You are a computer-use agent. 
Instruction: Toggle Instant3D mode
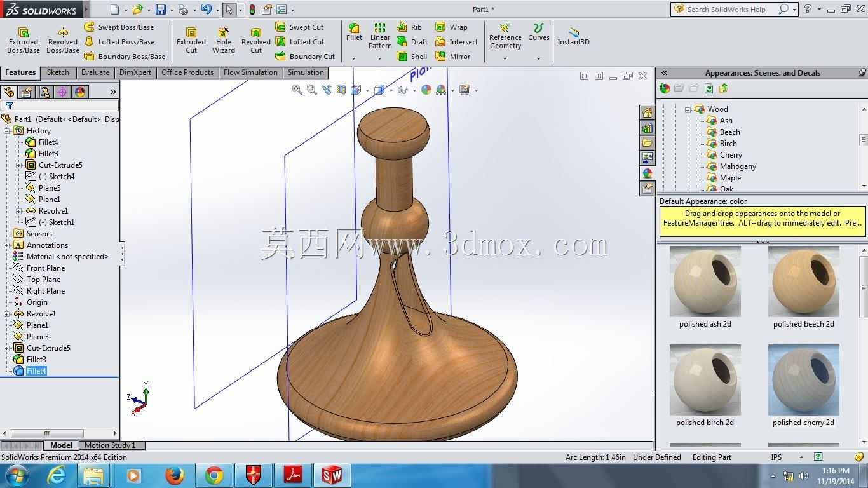(573, 36)
